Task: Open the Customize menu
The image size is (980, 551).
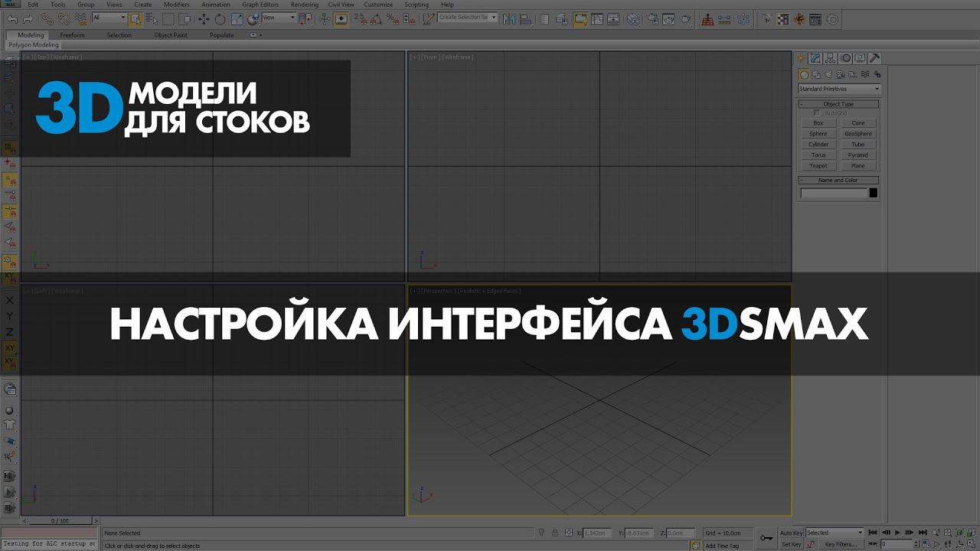Action: pos(378,5)
